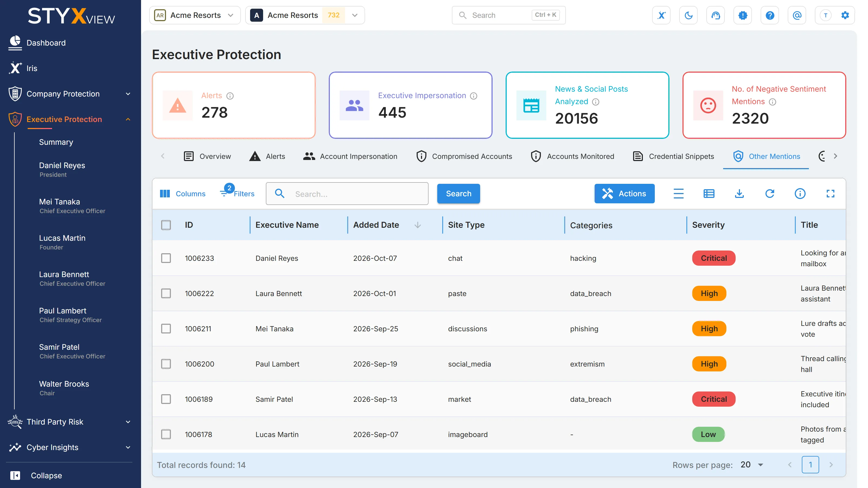The width and height of the screenshot is (868, 488).
Task: Switch to list density view icon
Action: (678, 194)
